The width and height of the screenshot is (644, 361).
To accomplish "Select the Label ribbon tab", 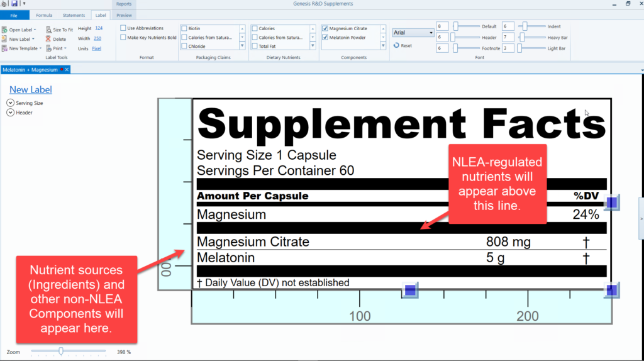I will (101, 15).
